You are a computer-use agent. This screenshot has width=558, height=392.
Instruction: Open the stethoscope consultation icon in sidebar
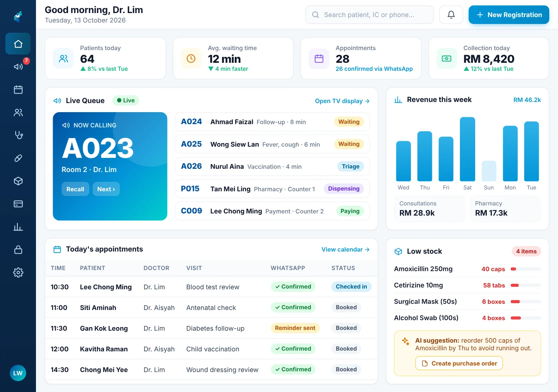(18, 135)
